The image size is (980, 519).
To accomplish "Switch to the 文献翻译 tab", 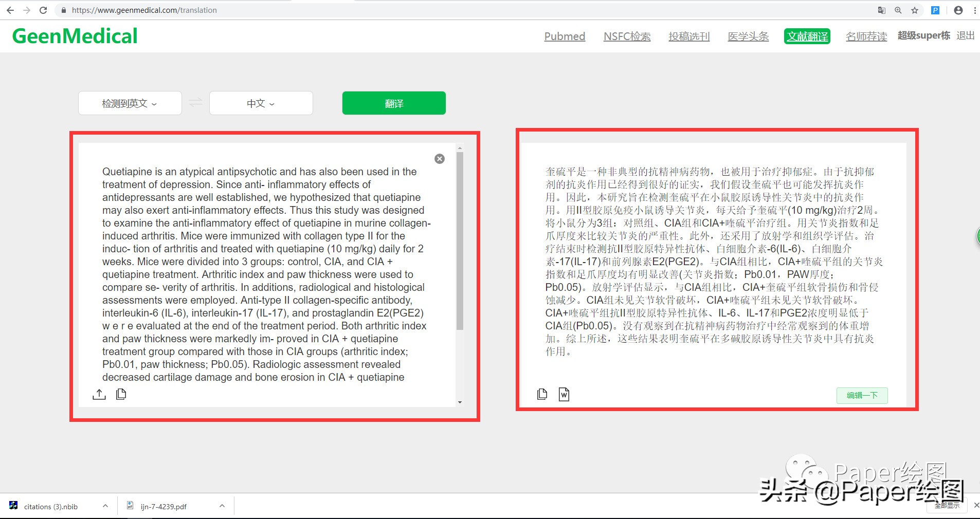I will point(807,36).
